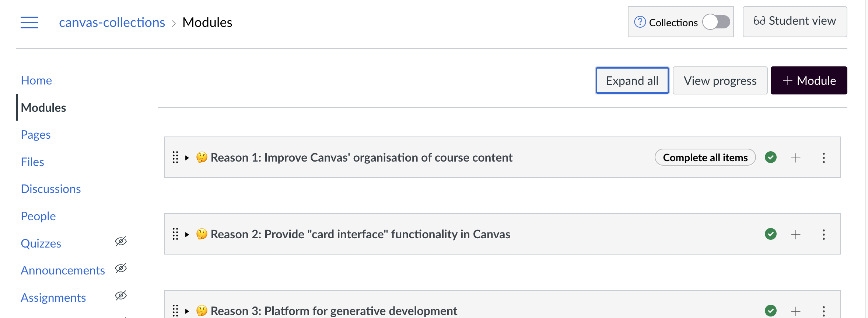Toggle the Quizzes hidden eye icon
This screenshot has width=868, height=318.
[121, 242]
